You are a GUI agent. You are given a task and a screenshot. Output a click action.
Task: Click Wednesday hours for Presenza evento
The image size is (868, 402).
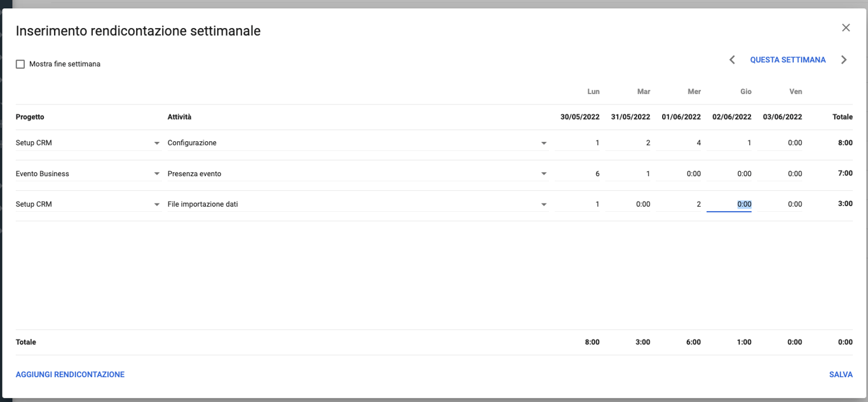point(679,174)
